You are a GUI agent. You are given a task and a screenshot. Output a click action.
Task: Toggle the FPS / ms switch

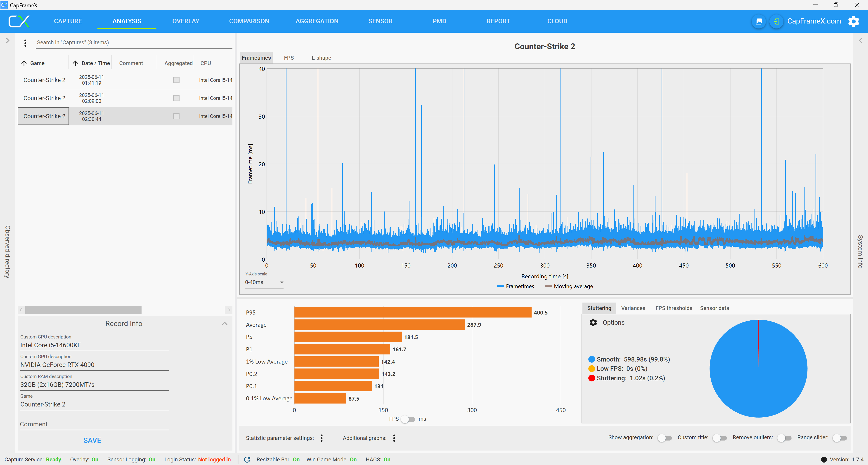click(408, 419)
